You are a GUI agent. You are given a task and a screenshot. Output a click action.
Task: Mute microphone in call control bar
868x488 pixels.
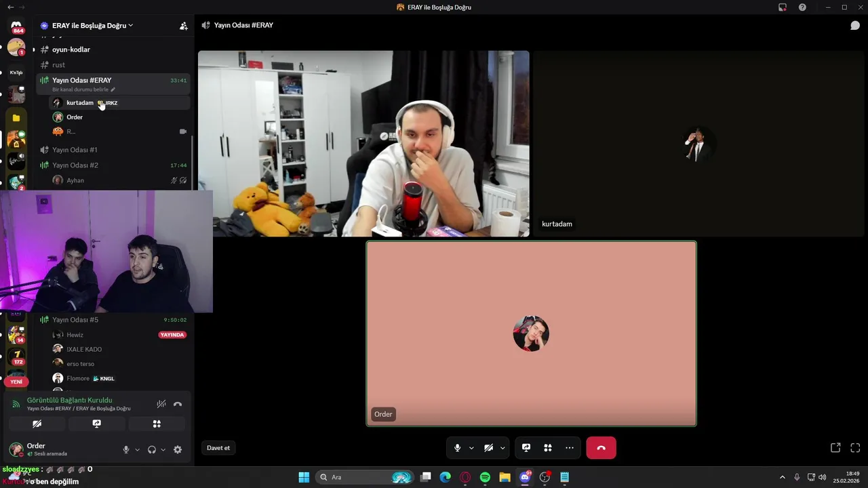pyautogui.click(x=457, y=448)
